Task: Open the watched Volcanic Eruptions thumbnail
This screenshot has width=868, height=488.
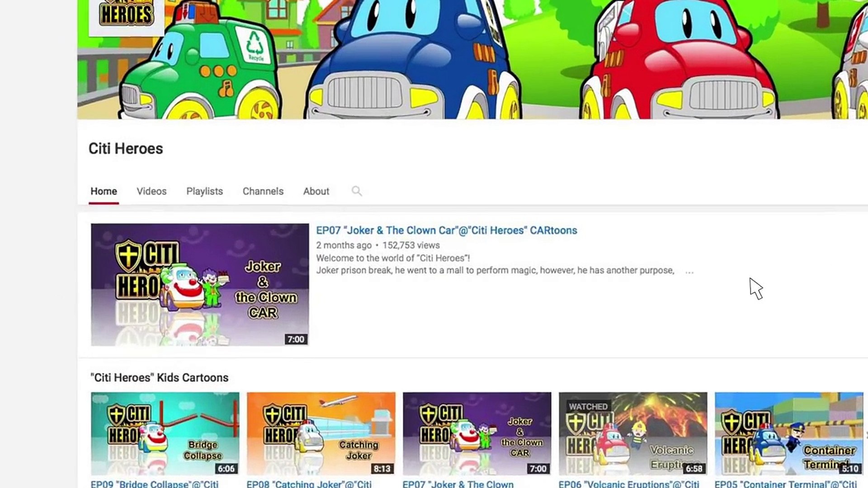Action: [x=633, y=433]
